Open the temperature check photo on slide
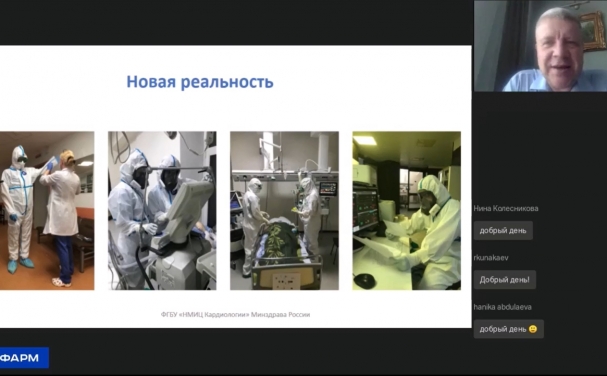The width and height of the screenshot is (607, 376). [x=47, y=211]
